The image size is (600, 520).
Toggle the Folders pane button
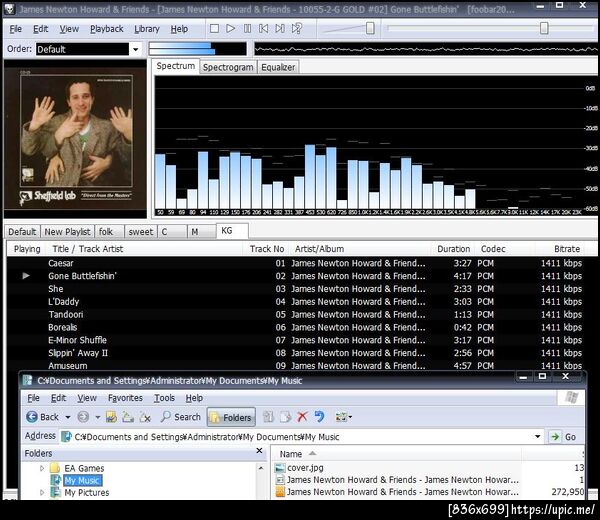tap(231, 417)
